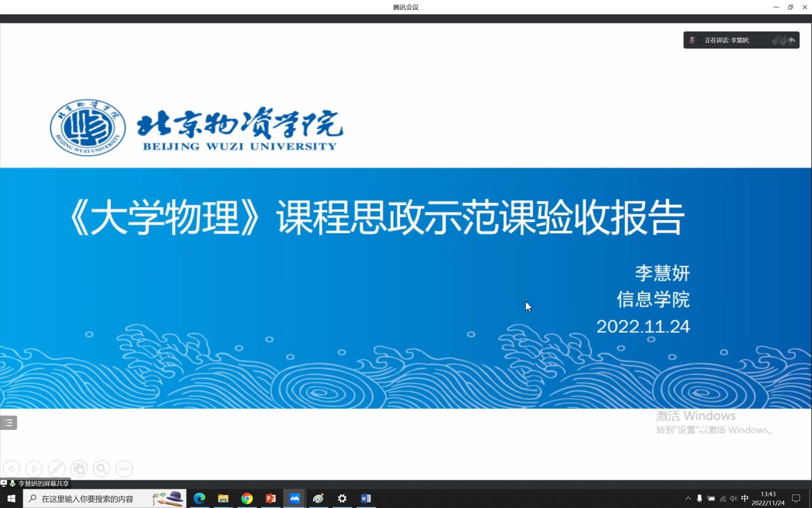The image size is (812, 508).
Task: Open PowerPoint from the taskbar
Action: 271,499
